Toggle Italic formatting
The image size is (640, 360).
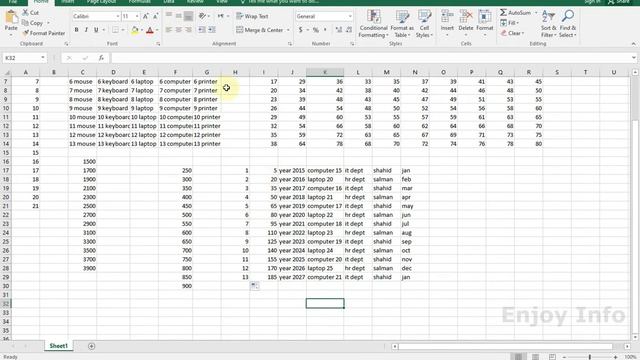(86, 30)
